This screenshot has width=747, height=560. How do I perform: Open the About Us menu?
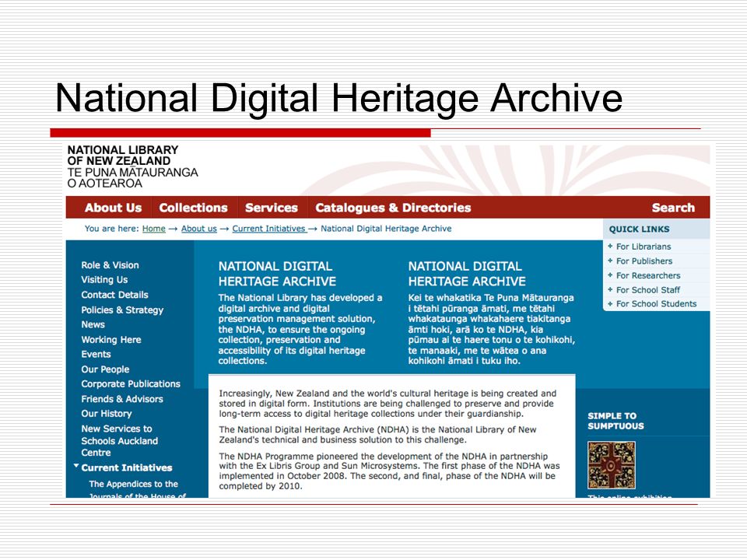(x=113, y=208)
